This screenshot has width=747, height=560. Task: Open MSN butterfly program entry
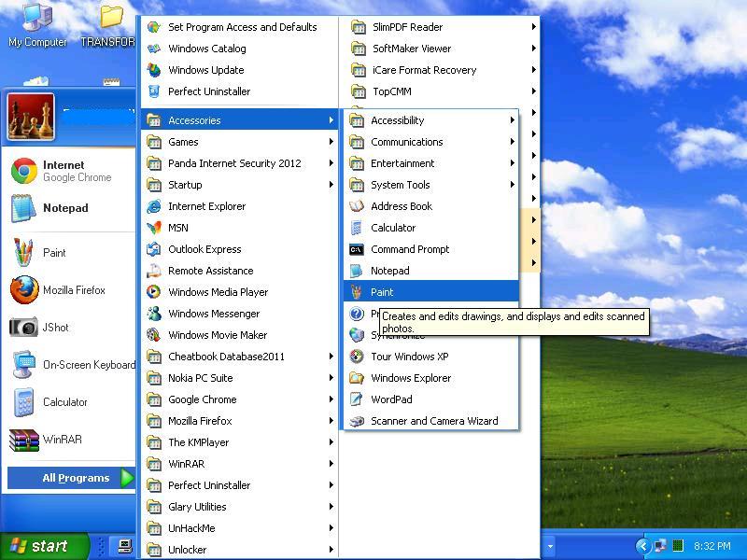click(240, 228)
